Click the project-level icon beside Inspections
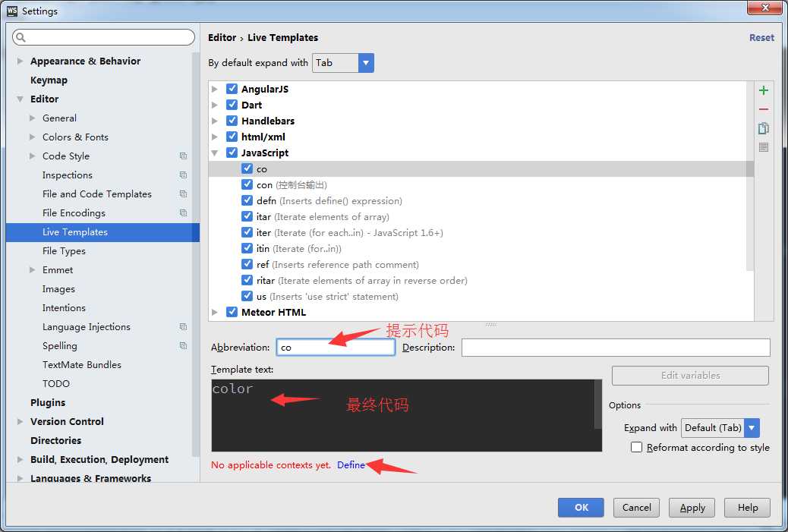Image resolution: width=788 pixels, height=532 pixels. [184, 175]
